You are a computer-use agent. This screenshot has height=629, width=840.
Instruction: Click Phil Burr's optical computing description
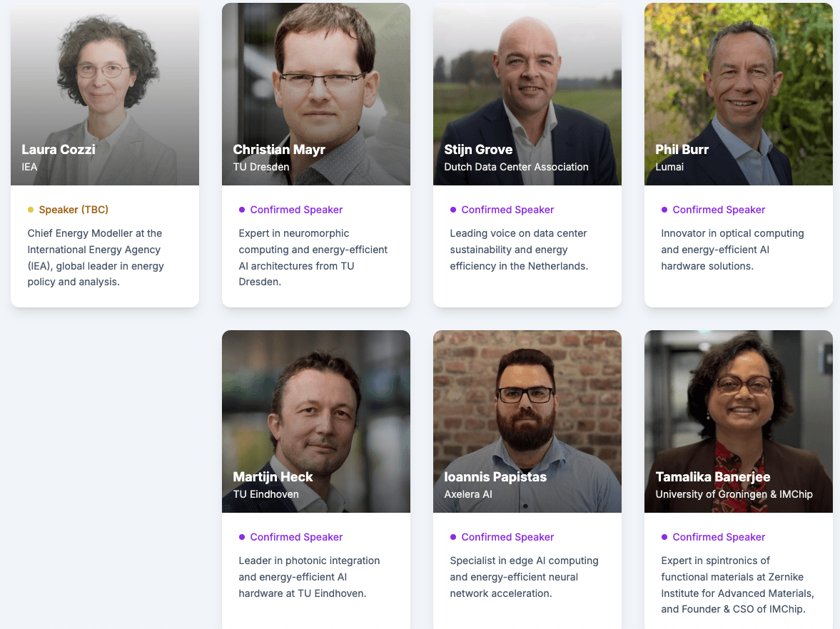pos(732,250)
